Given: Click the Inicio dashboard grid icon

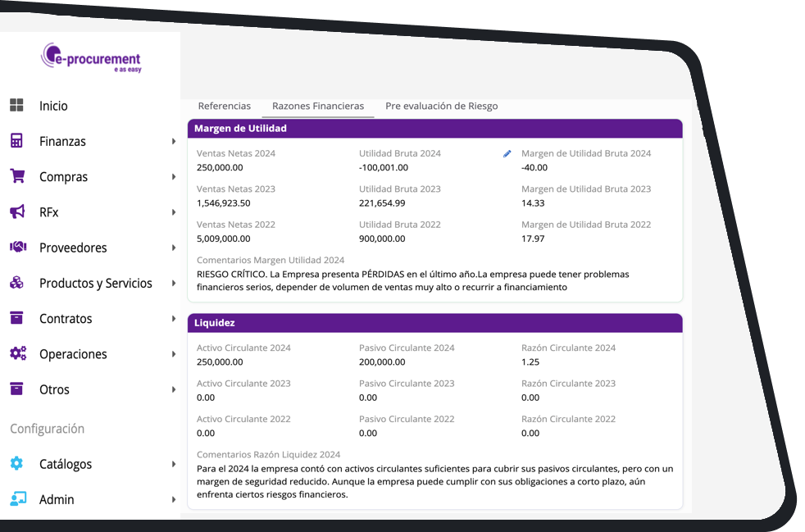Looking at the screenshot, I should [16, 106].
